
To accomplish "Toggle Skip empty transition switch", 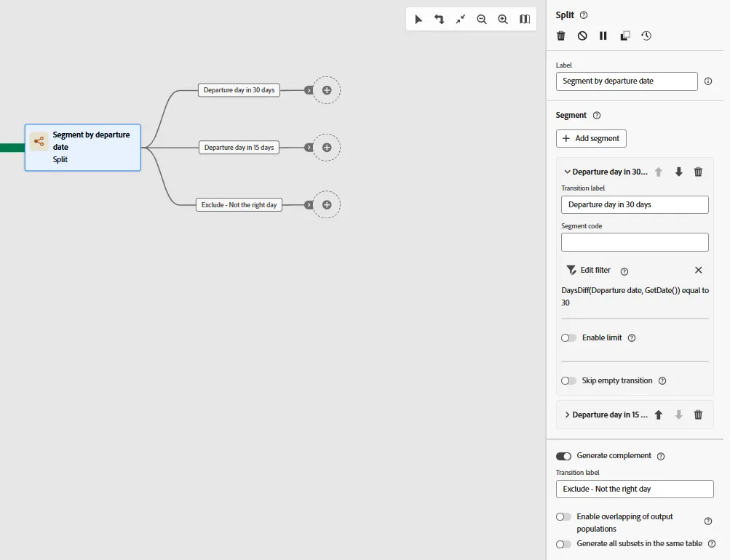I will 568,380.
